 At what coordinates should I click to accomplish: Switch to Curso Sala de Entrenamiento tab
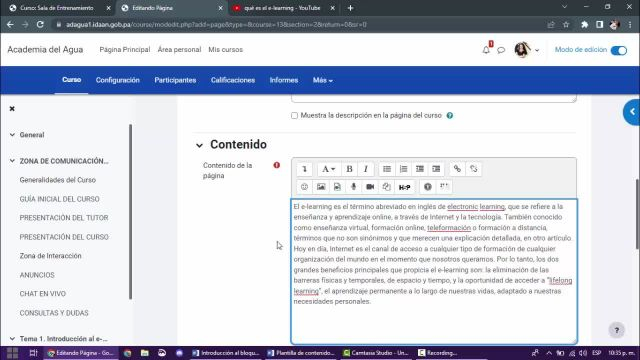(56, 8)
